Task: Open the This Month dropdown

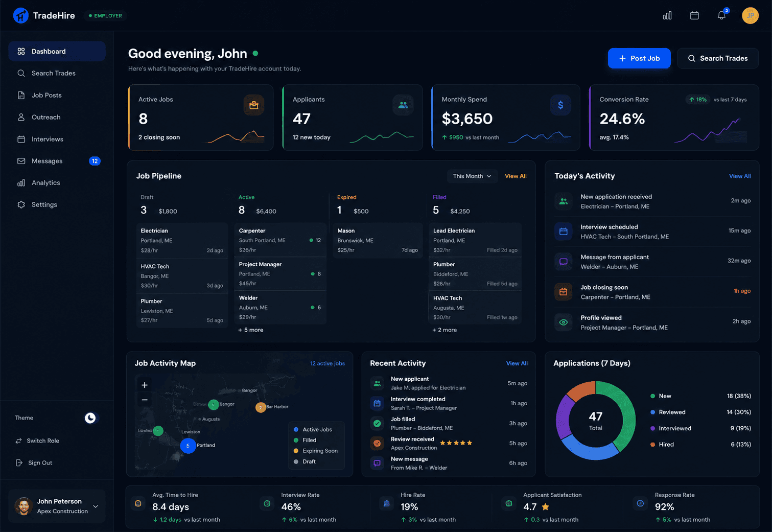Action: 472,176
